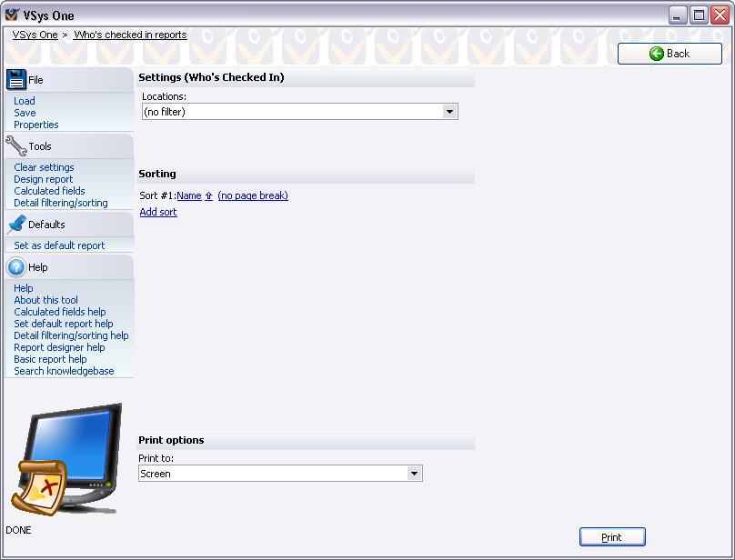The height and width of the screenshot is (560, 735).
Task: Click the Locations: label
Action: (164, 96)
